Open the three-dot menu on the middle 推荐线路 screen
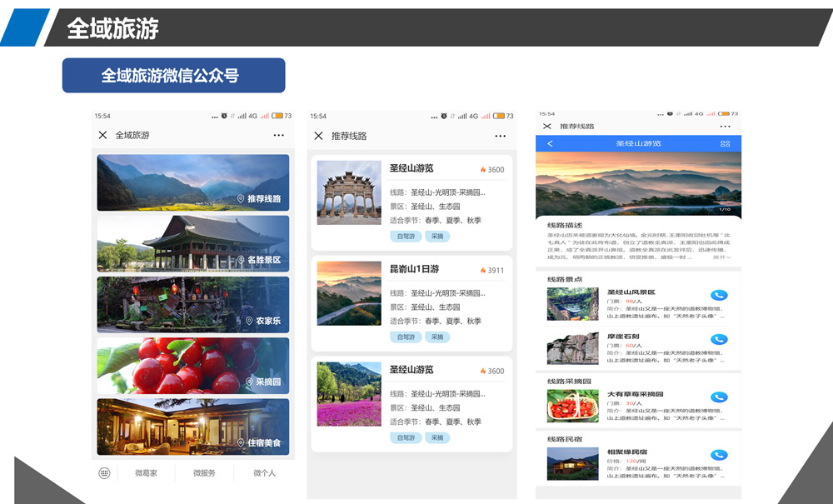 point(500,136)
